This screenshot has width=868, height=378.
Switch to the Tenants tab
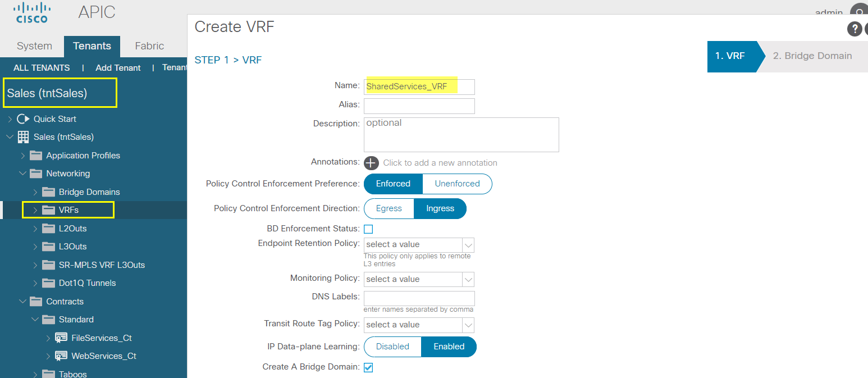click(x=92, y=46)
